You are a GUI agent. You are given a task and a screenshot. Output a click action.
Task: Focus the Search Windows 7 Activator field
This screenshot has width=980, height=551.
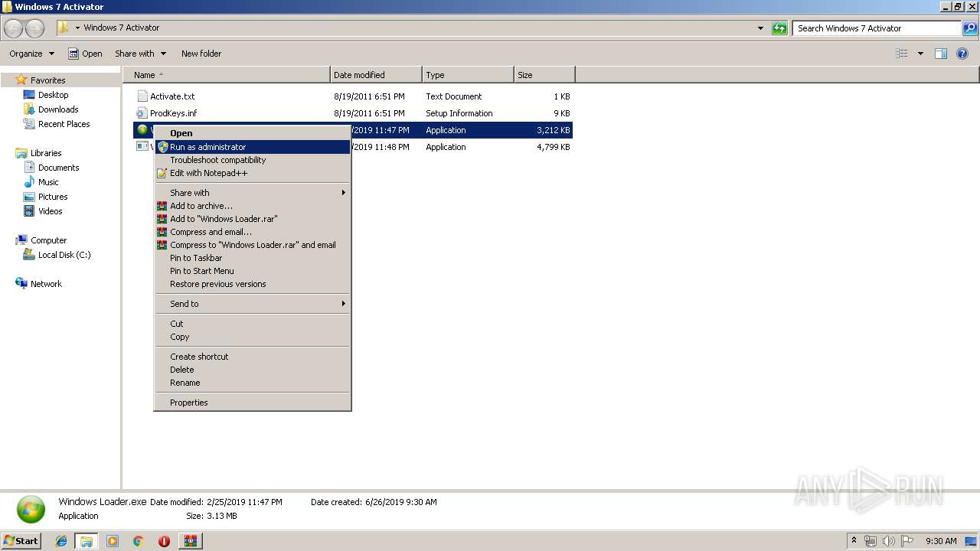(877, 28)
